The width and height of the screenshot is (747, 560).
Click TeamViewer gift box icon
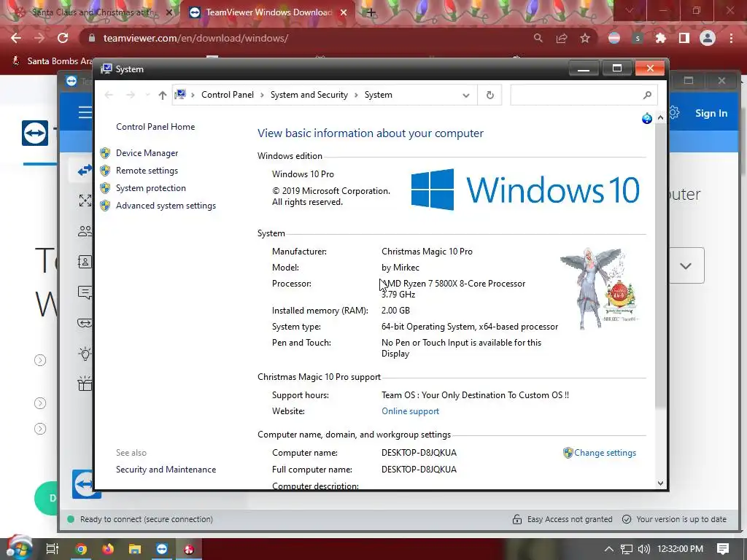(85, 384)
